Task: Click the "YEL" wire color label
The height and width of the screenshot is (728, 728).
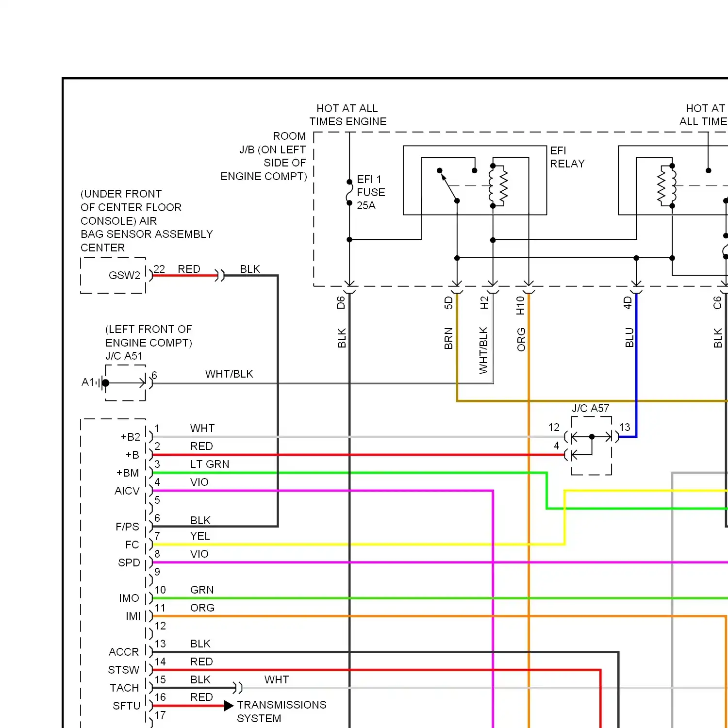Action: (200, 536)
